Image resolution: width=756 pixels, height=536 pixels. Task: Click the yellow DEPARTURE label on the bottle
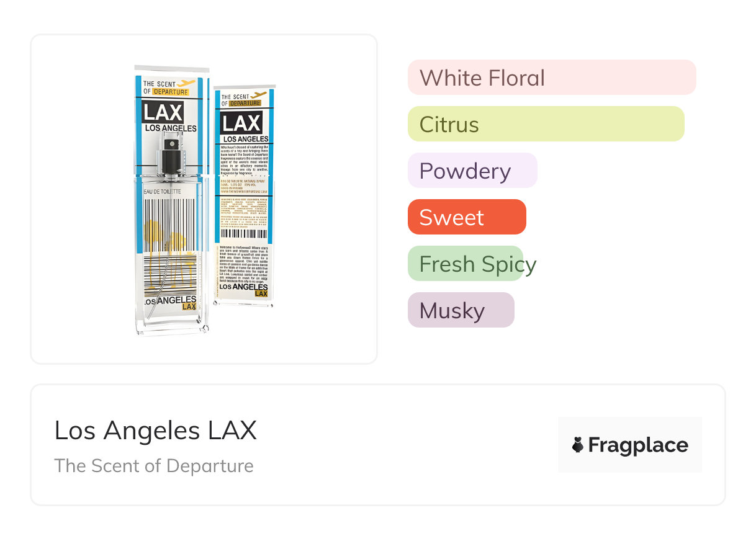[170, 92]
